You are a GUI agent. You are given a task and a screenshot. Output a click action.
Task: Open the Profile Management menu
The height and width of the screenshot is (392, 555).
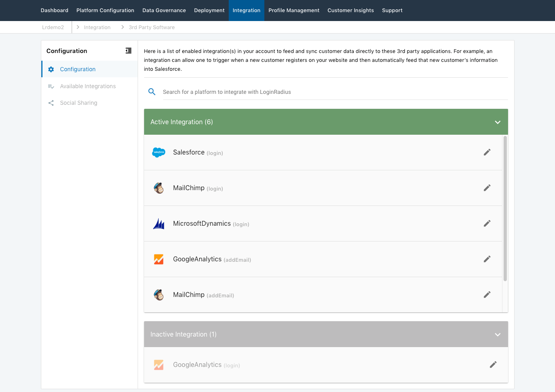(294, 11)
